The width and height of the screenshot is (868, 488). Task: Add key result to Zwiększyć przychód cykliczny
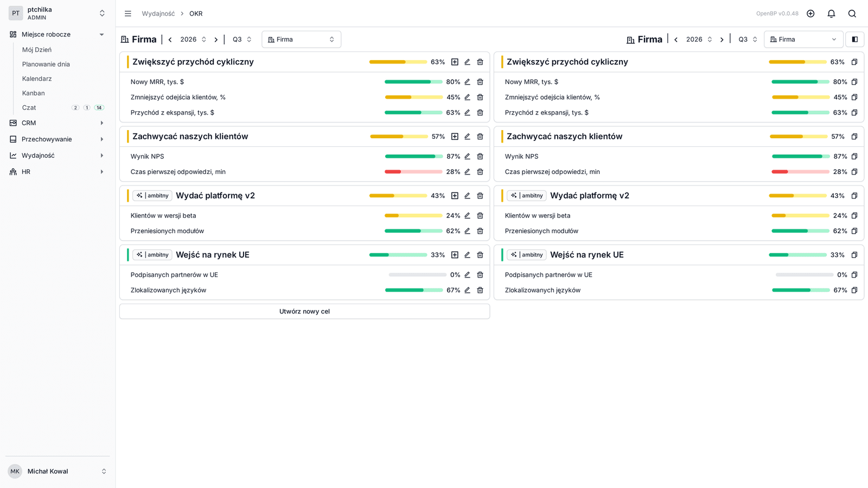point(455,62)
